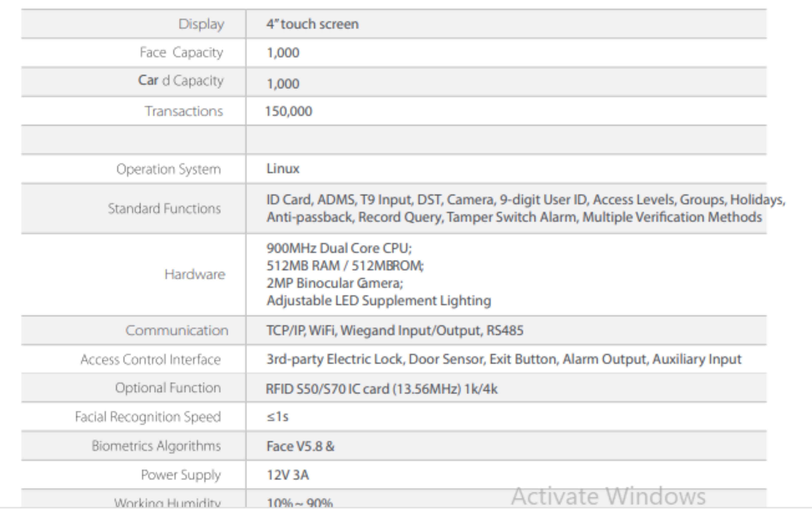
Task: Select the 12V 3A power supply value
Action: pyautogui.click(x=287, y=475)
